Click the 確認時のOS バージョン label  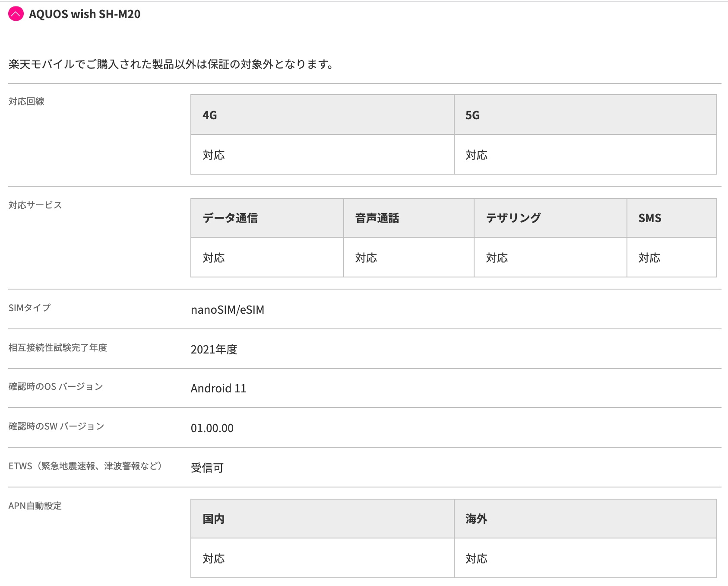(x=56, y=386)
